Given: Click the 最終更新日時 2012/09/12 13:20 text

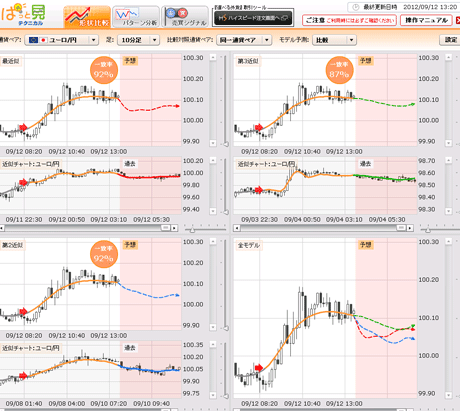Looking at the screenshot, I should coord(410,7).
